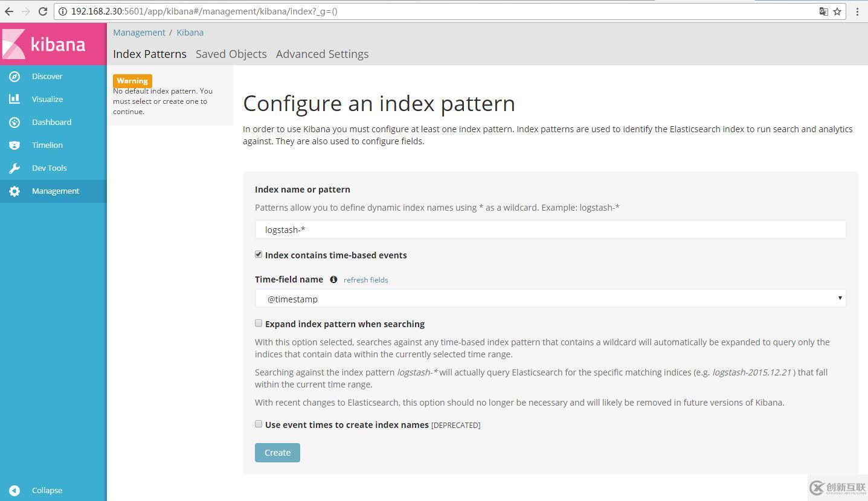
Task: Click the Management gear icon
Action: click(14, 191)
